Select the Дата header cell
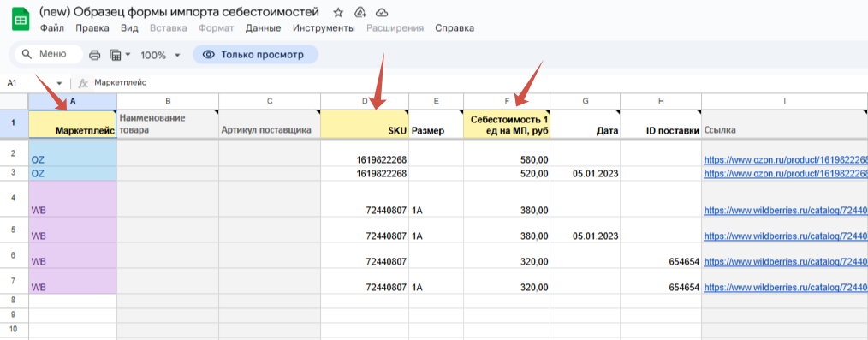This screenshot has height=340, width=868. click(x=586, y=123)
